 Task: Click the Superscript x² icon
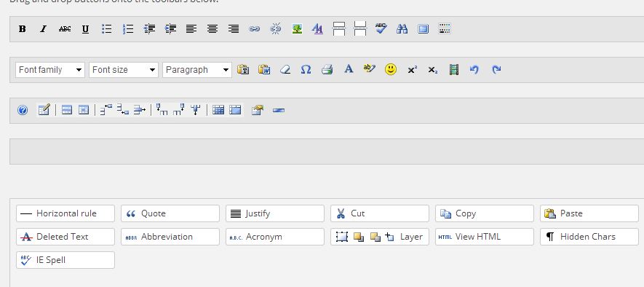pos(412,69)
